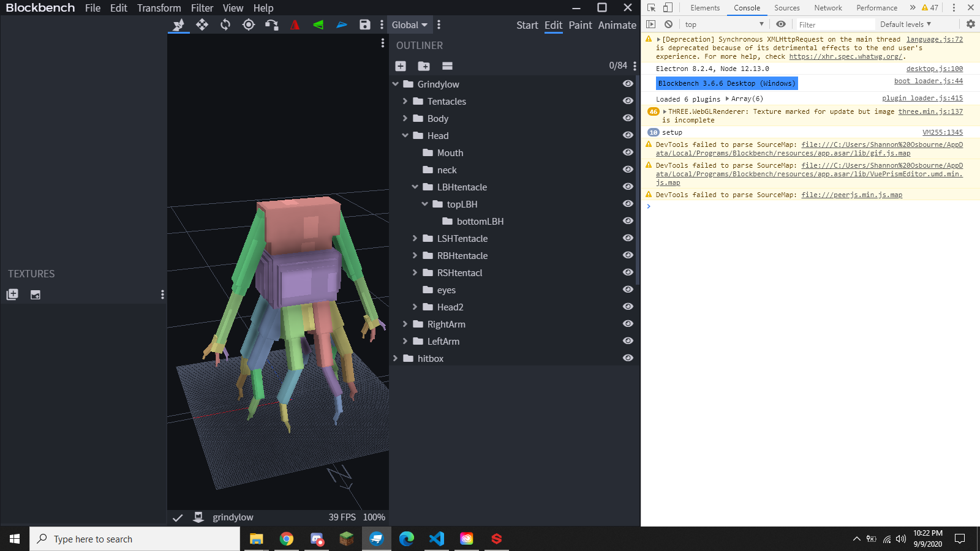980x551 pixels.
Task: Click the Add Group icon in Outliner
Action: pyautogui.click(x=424, y=66)
